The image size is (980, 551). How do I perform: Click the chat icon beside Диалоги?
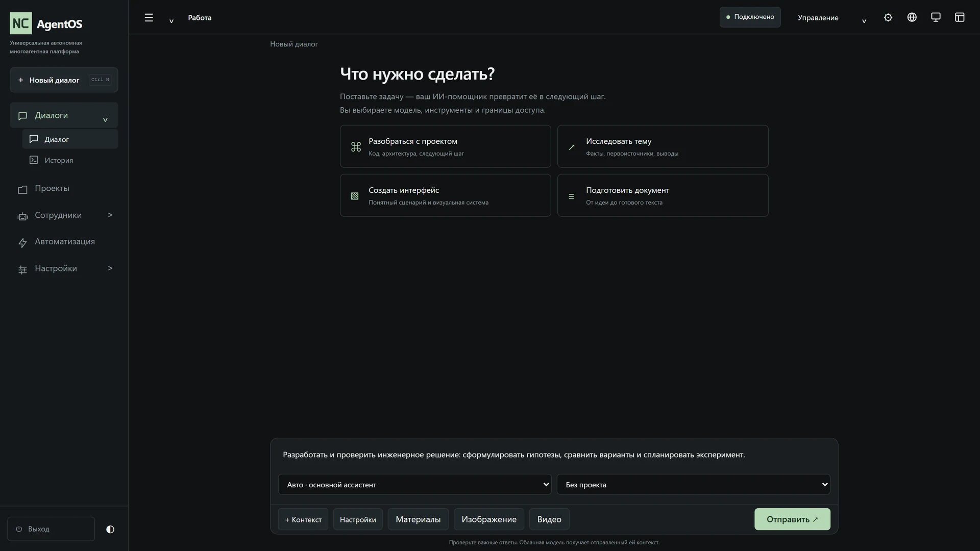point(22,116)
